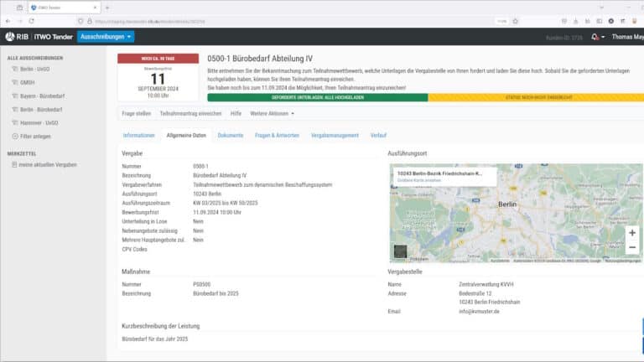Go back using browser back arrow
Viewport: 644px width, 362px height.
[x=8, y=20]
